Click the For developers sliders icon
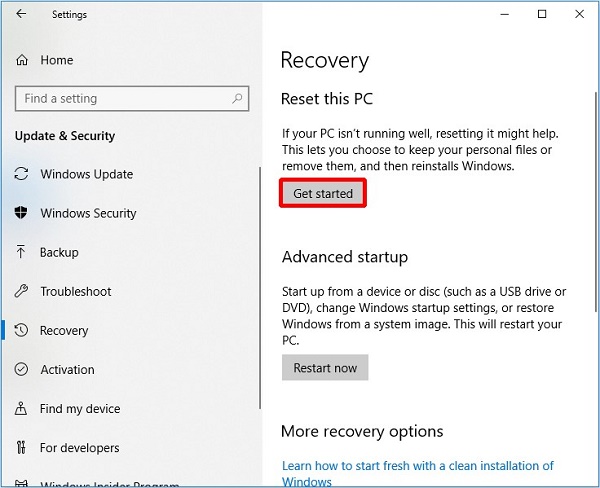This screenshot has width=600, height=488. pos(22,447)
